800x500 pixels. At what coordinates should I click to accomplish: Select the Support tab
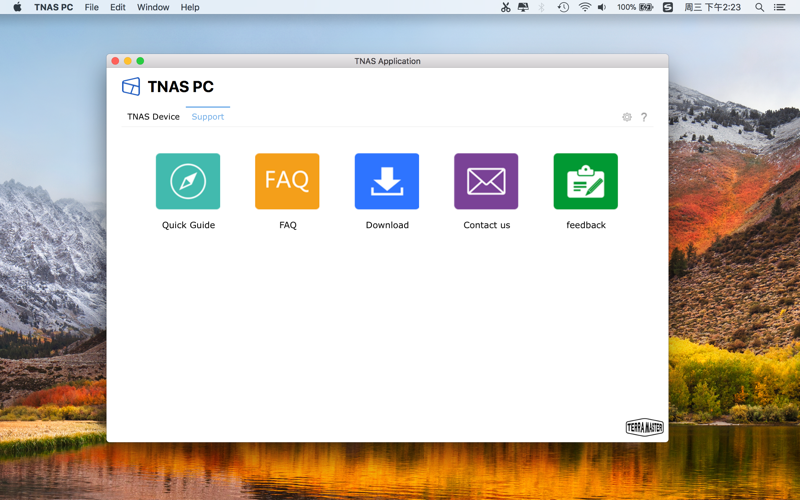pos(208,117)
